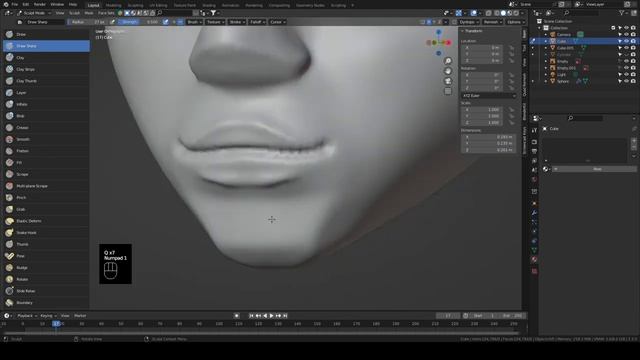Image resolution: width=640 pixels, height=360 pixels.
Task: Select the Draw sculpt brush
Action: pos(46,34)
